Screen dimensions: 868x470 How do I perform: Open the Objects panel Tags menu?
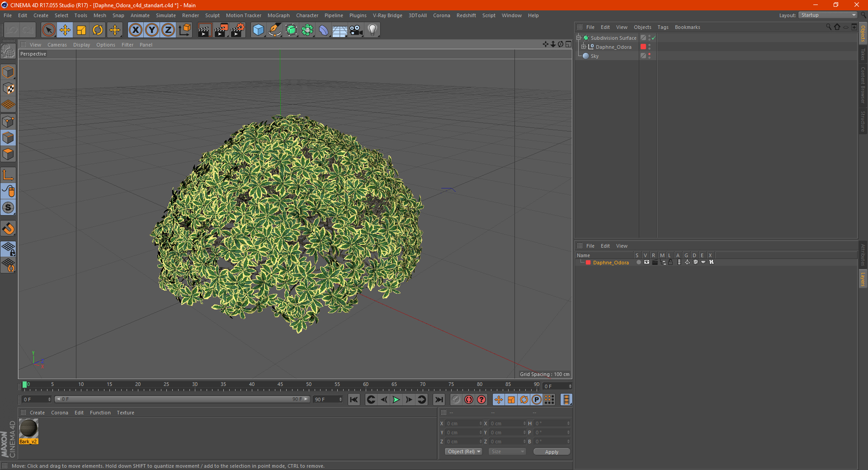point(663,27)
